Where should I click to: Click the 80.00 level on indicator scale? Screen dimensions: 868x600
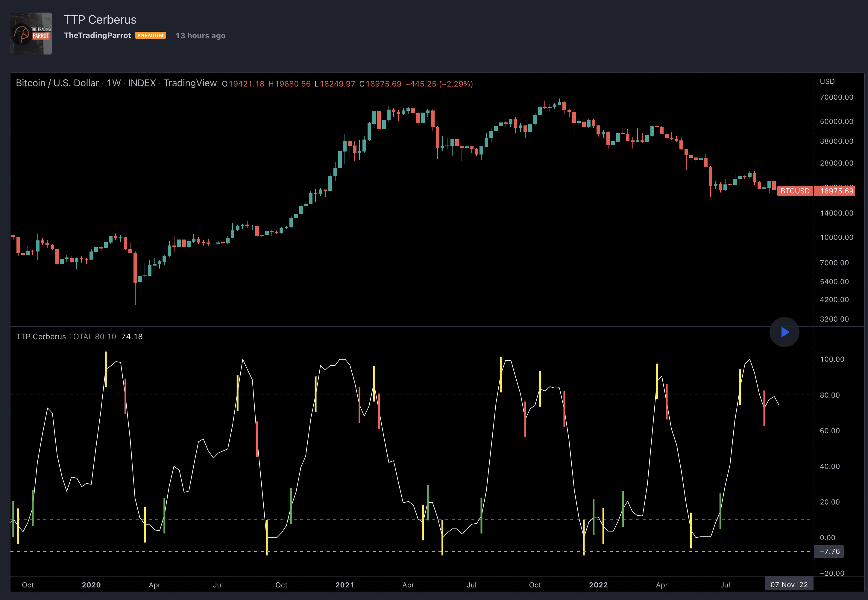pyautogui.click(x=829, y=395)
